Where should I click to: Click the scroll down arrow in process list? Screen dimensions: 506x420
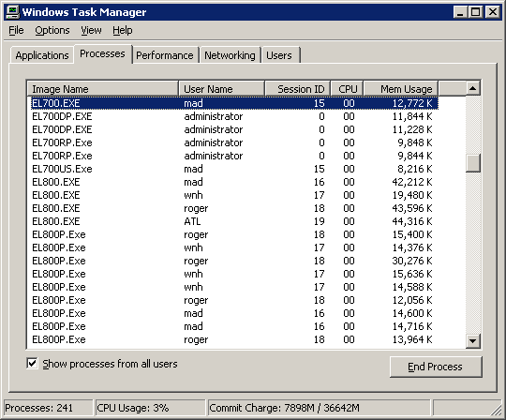(x=473, y=341)
